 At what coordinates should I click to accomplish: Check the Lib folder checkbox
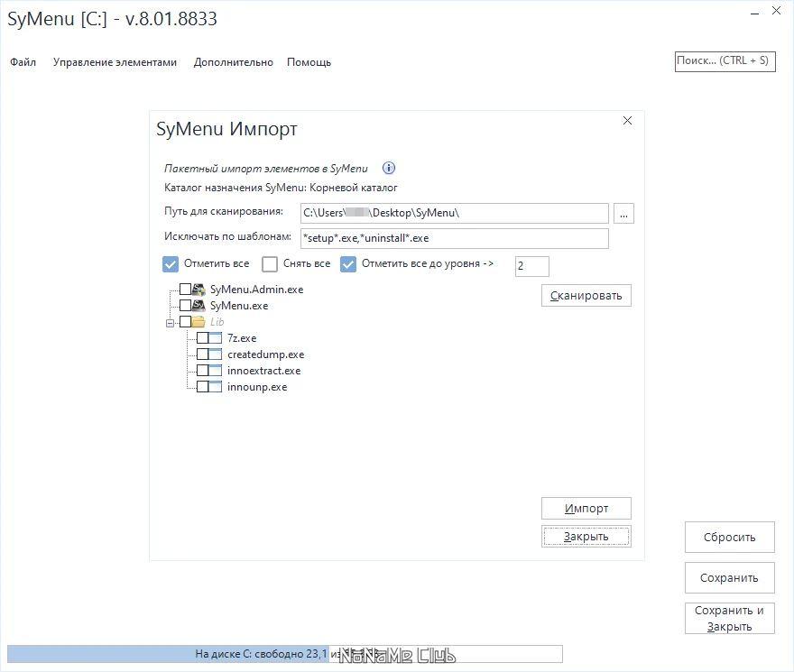click(185, 321)
